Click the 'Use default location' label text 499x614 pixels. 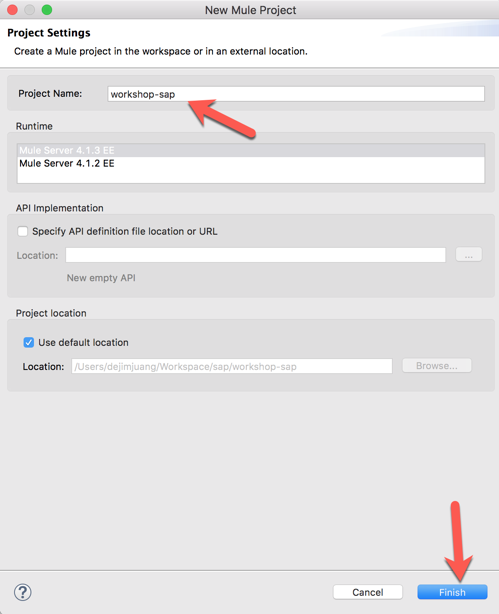point(83,343)
